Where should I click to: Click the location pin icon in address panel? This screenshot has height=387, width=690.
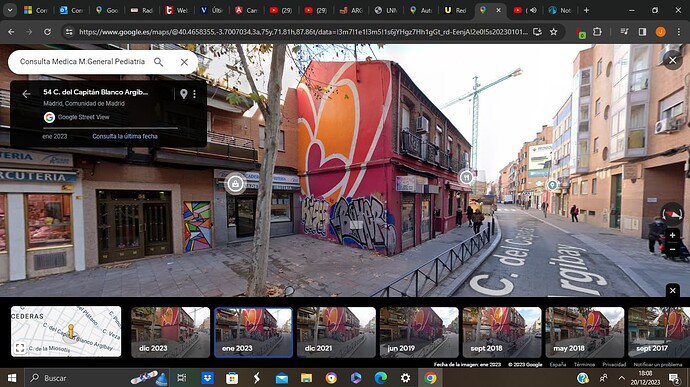pos(184,93)
